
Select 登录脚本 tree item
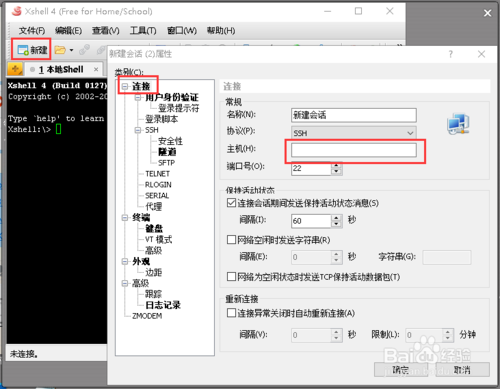click(x=161, y=119)
